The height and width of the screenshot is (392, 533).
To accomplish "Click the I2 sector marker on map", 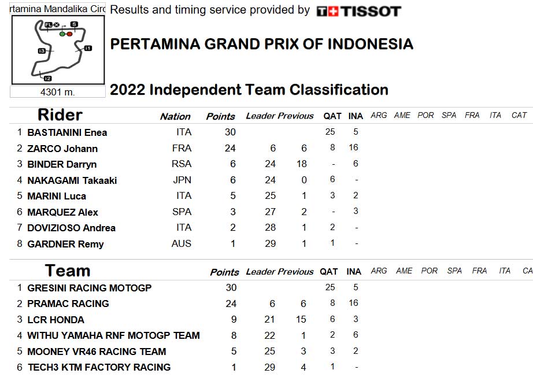I will tap(47, 79).
